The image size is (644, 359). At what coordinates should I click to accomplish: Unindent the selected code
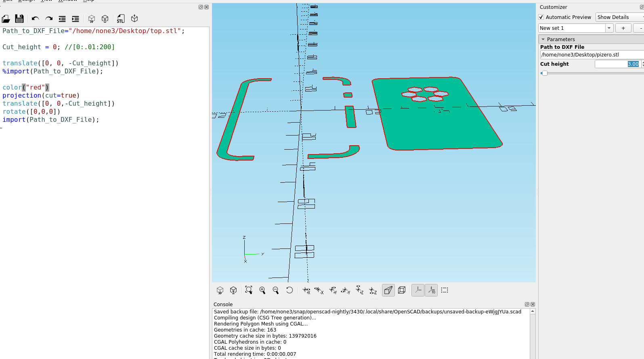tap(62, 19)
